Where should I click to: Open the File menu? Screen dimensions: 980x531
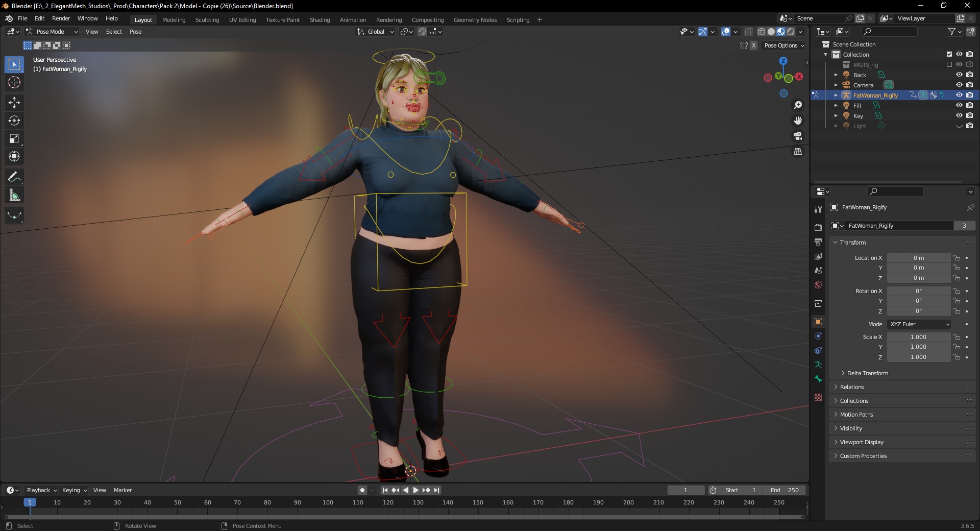point(22,18)
